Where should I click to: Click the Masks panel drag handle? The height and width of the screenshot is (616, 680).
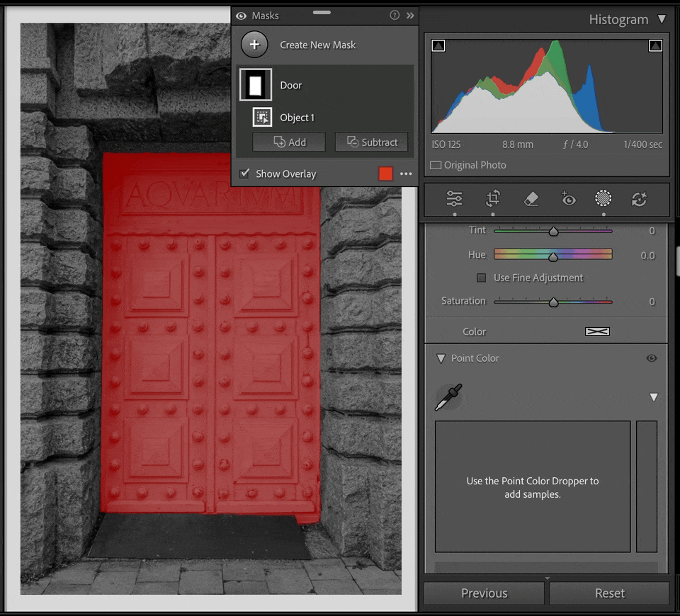click(x=322, y=12)
